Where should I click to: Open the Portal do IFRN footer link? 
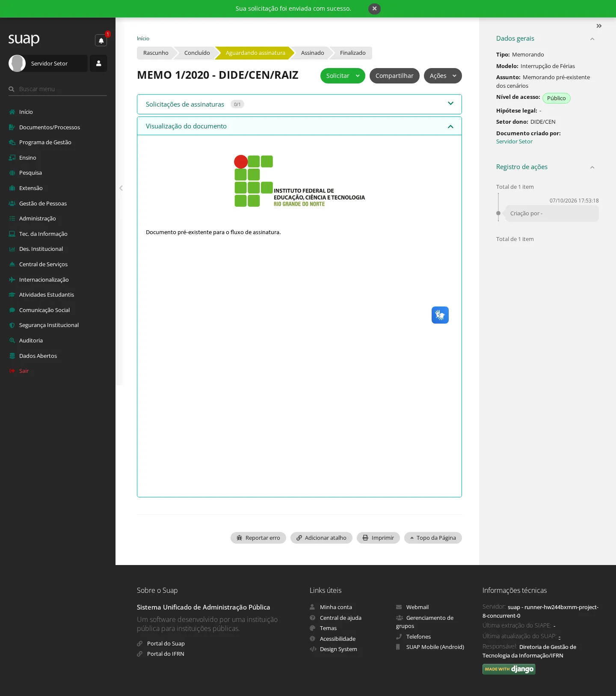pos(166,654)
